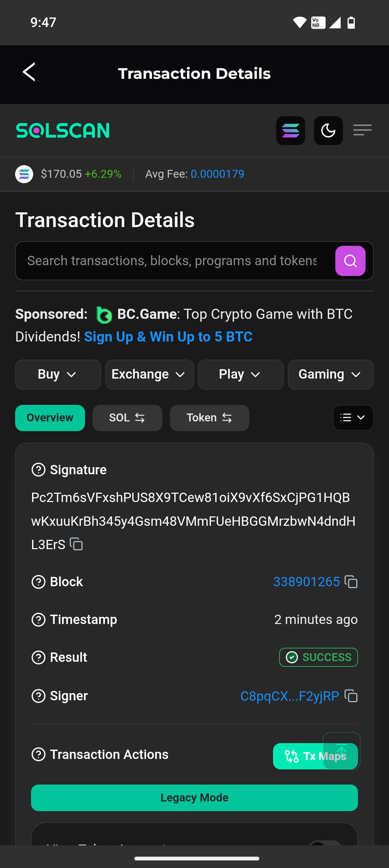Image resolution: width=389 pixels, height=868 pixels.
Task: Click the Solana network selector icon
Action: click(x=291, y=131)
